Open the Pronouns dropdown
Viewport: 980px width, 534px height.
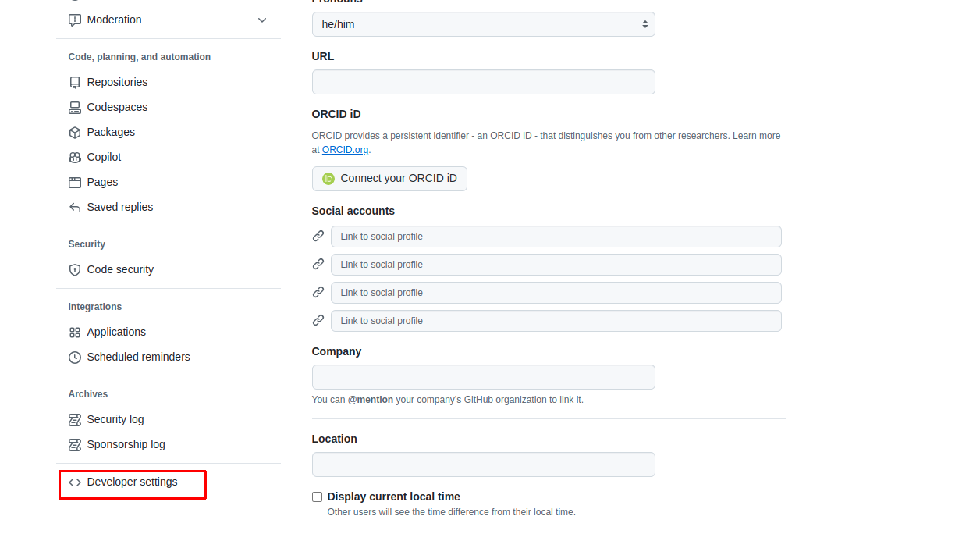point(483,24)
